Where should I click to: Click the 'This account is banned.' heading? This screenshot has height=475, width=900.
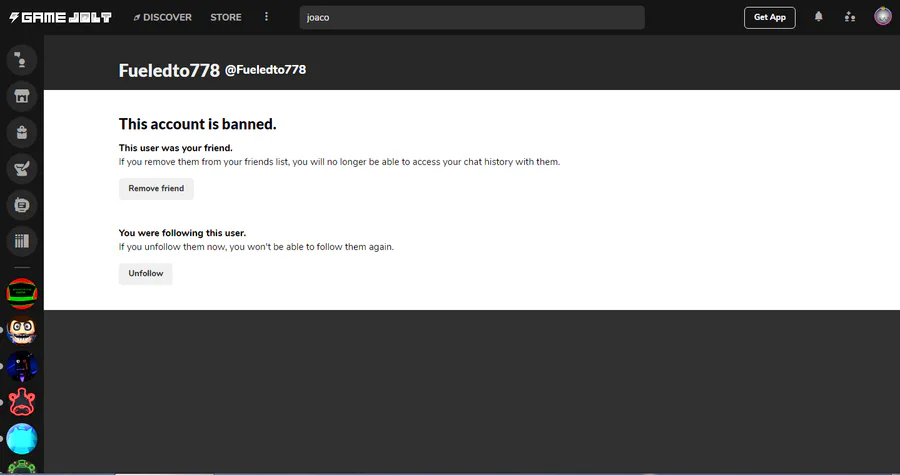(x=197, y=124)
